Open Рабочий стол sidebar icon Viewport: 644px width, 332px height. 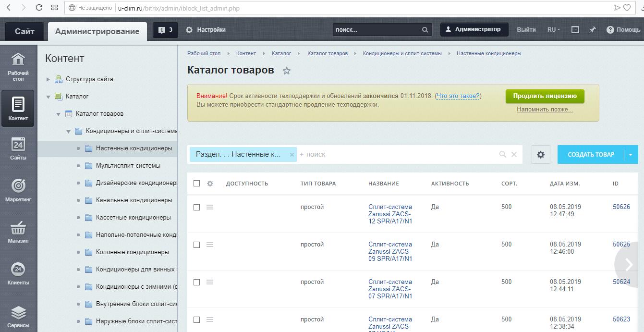coord(18,67)
